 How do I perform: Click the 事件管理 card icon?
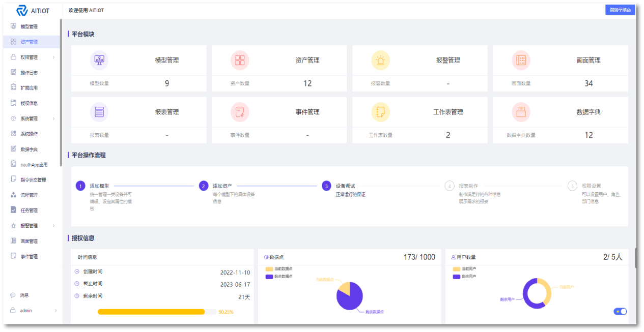coord(240,112)
